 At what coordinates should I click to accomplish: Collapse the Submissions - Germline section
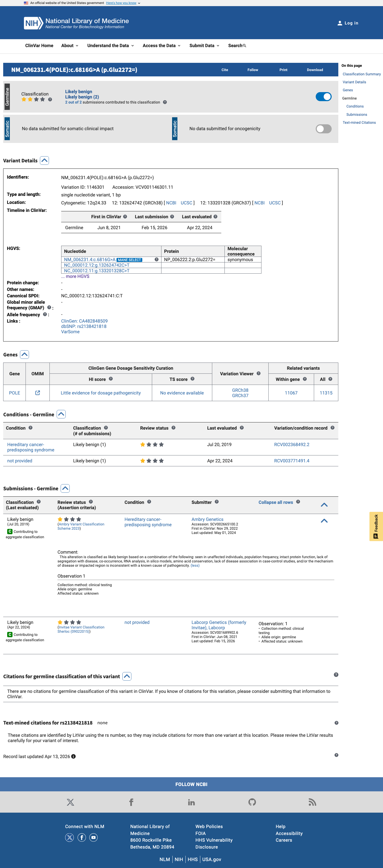[65, 488]
